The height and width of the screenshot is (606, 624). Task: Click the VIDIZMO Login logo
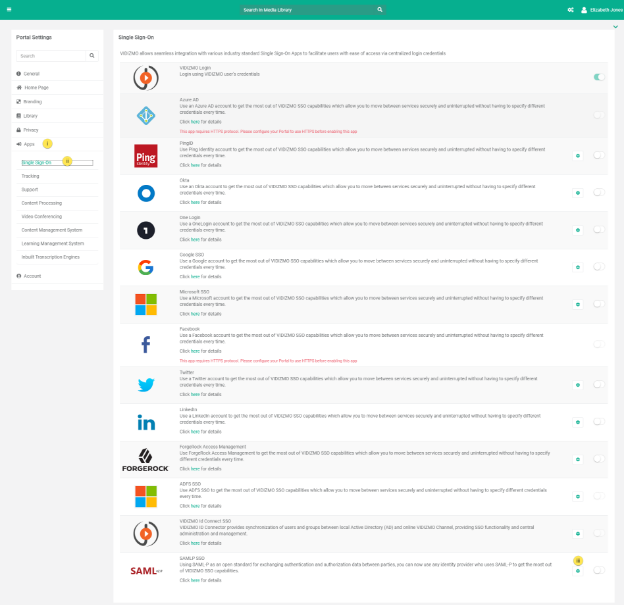coord(146,78)
